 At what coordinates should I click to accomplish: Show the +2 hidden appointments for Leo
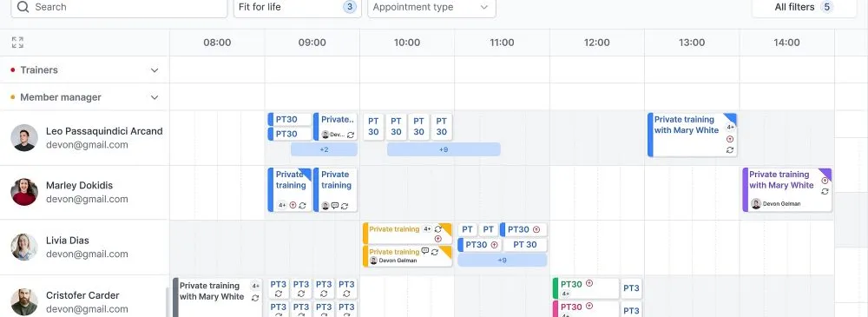pos(324,149)
